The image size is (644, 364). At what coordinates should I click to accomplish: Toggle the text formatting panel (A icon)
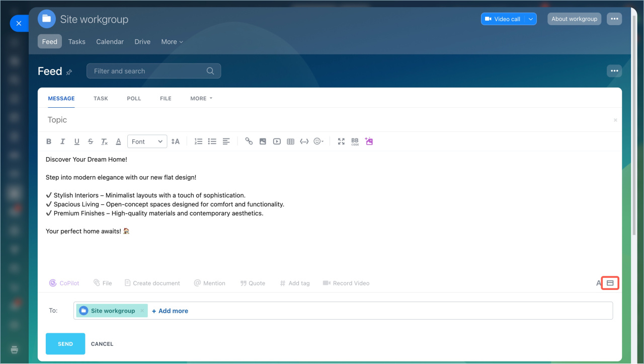click(599, 283)
